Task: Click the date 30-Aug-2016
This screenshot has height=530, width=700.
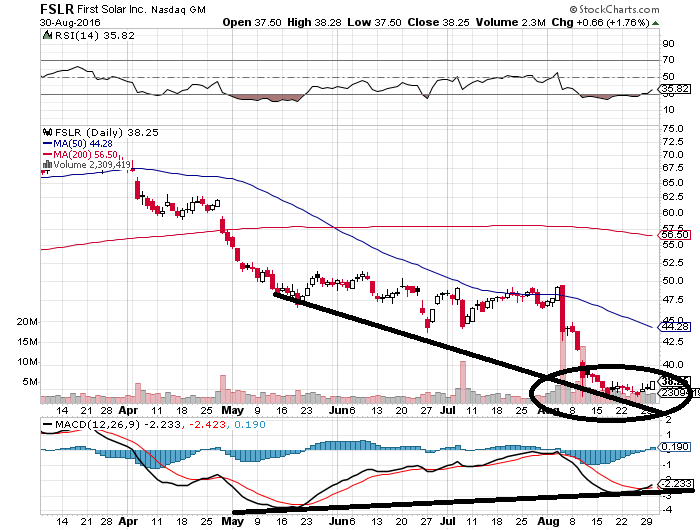Action: point(70,22)
